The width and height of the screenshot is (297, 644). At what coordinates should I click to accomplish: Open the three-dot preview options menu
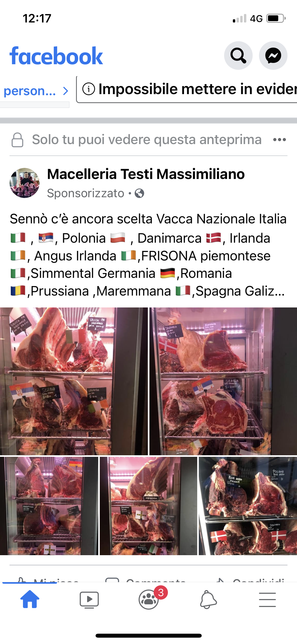280,140
